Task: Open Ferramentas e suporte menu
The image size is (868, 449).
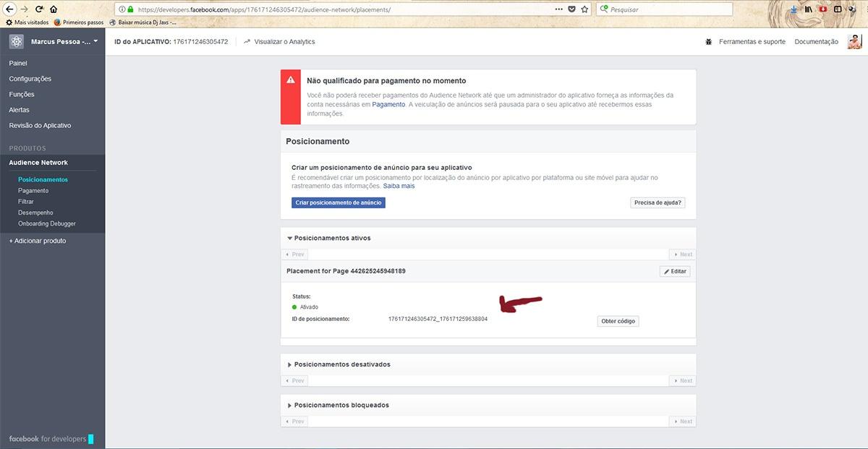Action: coord(752,42)
